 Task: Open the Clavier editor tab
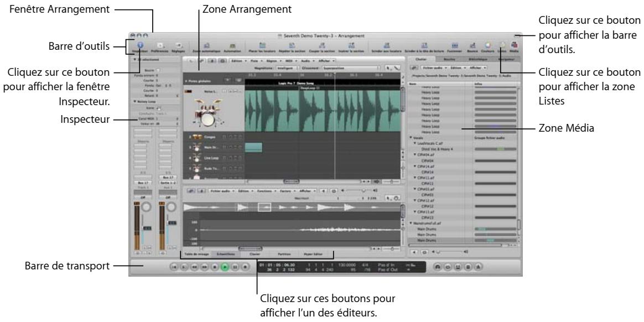(x=255, y=255)
